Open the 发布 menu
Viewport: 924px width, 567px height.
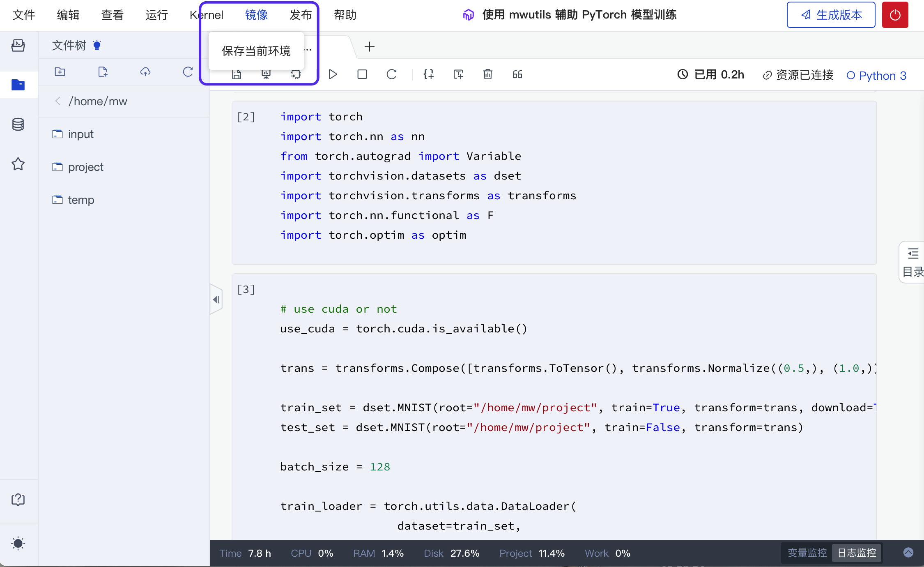[300, 15]
